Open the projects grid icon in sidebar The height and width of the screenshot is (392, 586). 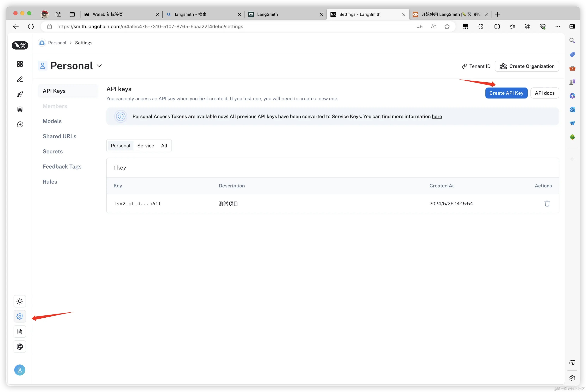tap(20, 64)
